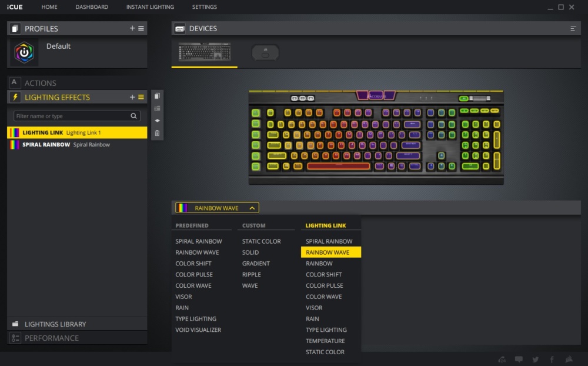Click the spacebar on keyboard preview
The image size is (588, 366).
pyautogui.click(x=339, y=166)
